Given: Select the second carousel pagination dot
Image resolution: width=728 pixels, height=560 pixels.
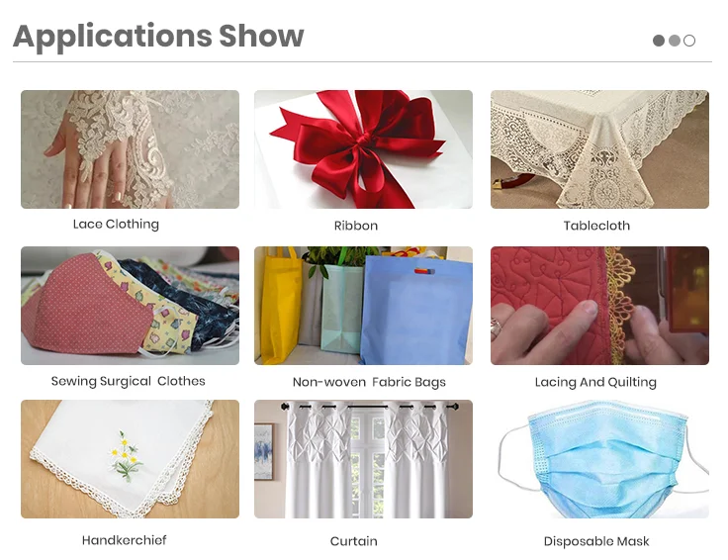Looking at the screenshot, I should pos(675,41).
